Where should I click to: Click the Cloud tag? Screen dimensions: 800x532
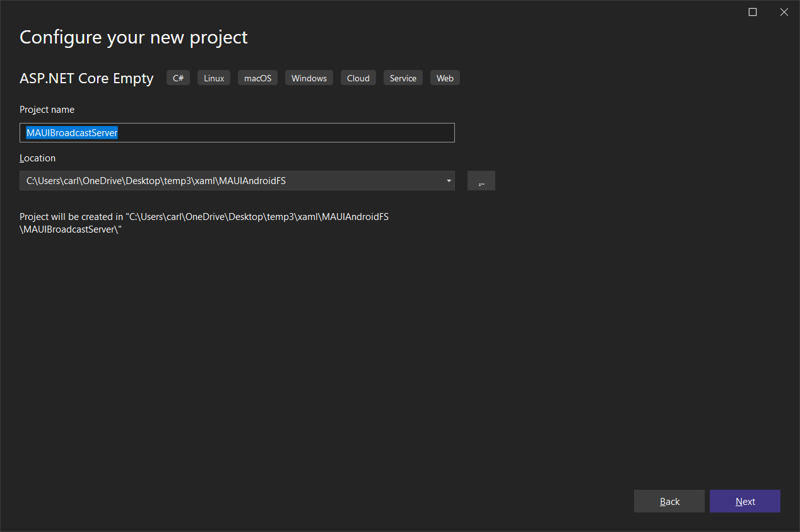(x=358, y=78)
